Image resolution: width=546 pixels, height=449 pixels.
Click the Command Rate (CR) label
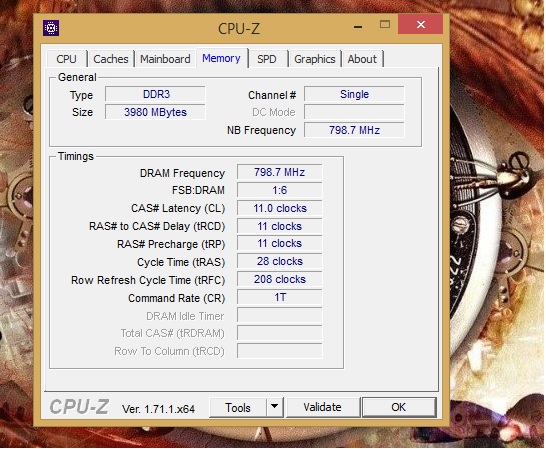(177, 299)
